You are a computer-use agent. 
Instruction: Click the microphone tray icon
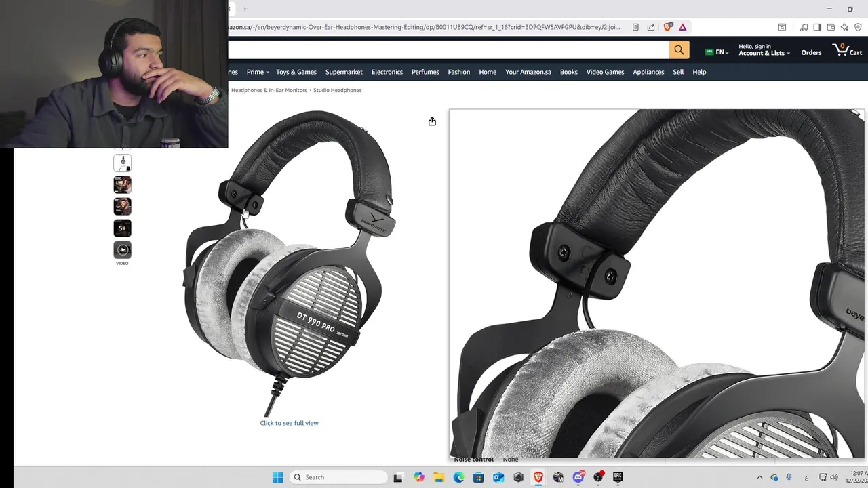click(x=789, y=477)
